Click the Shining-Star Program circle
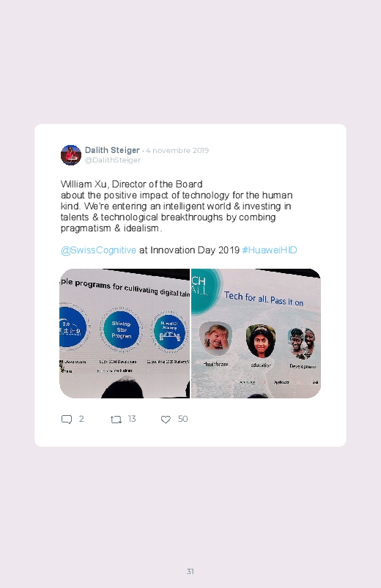 coord(121,330)
